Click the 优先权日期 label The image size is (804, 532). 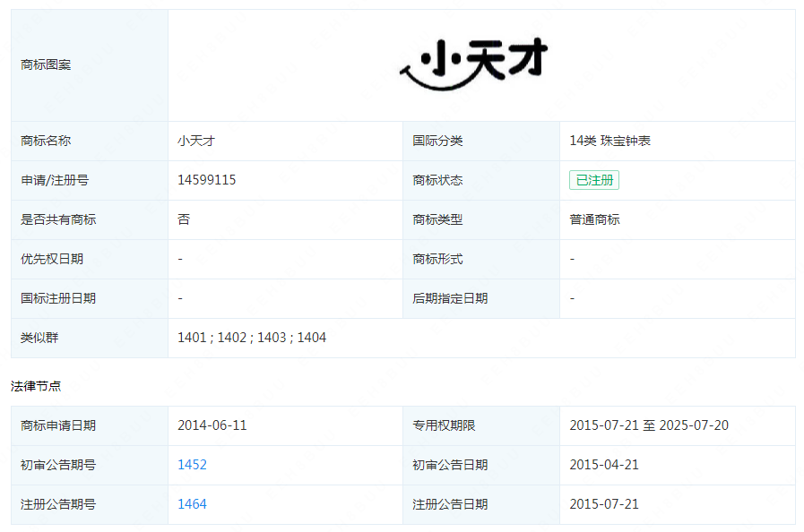52,260
